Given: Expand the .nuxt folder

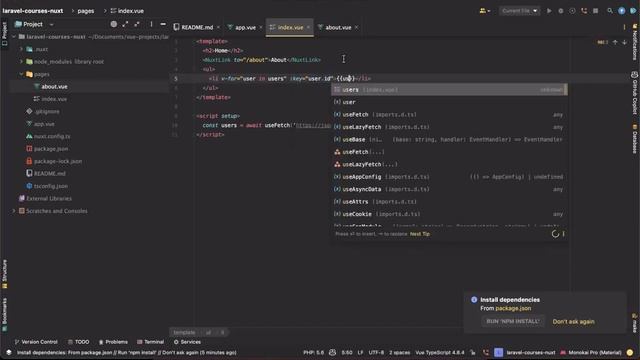Looking at the screenshot, I should [x=21, y=49].
